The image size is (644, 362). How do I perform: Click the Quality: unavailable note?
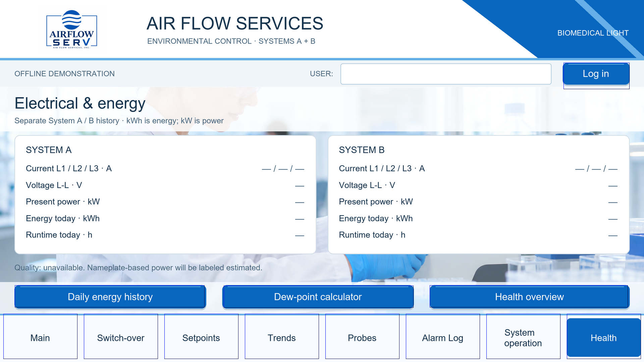point(138,268)
